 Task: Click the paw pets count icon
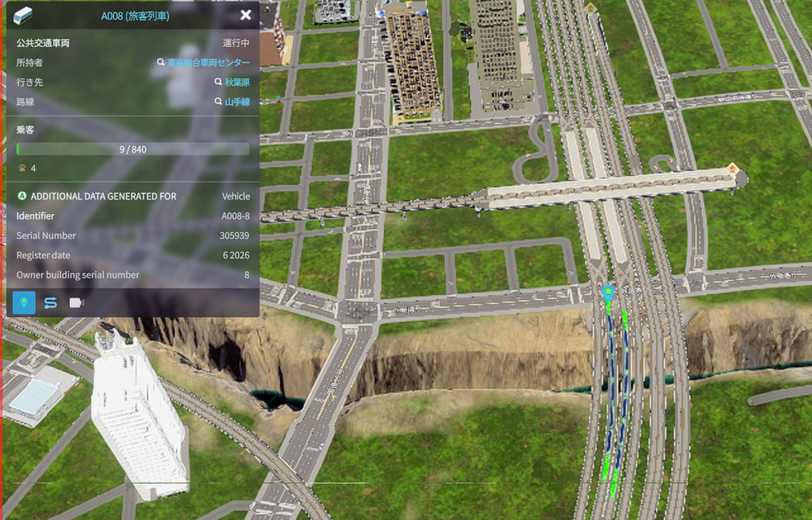[x=22, y=168]
